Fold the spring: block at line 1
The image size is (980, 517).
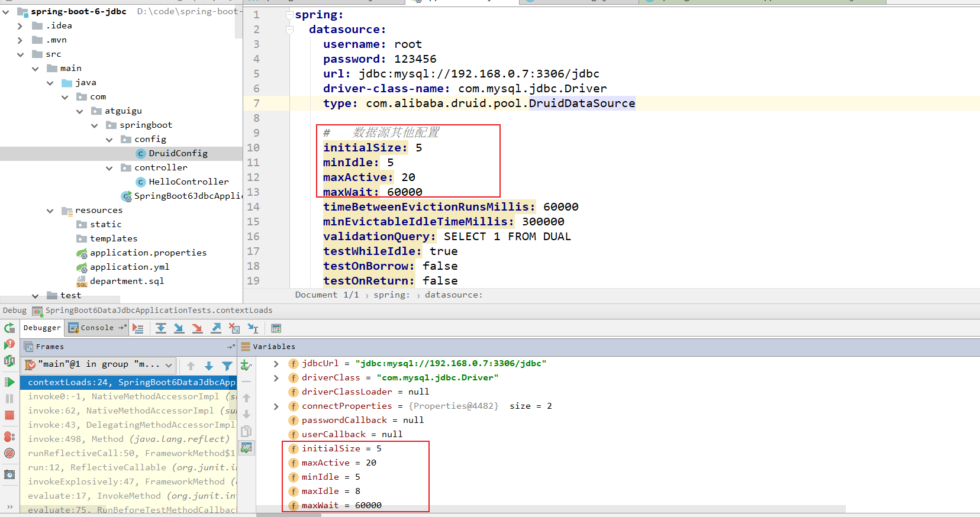pyautogui.click(x=289, y=15)
